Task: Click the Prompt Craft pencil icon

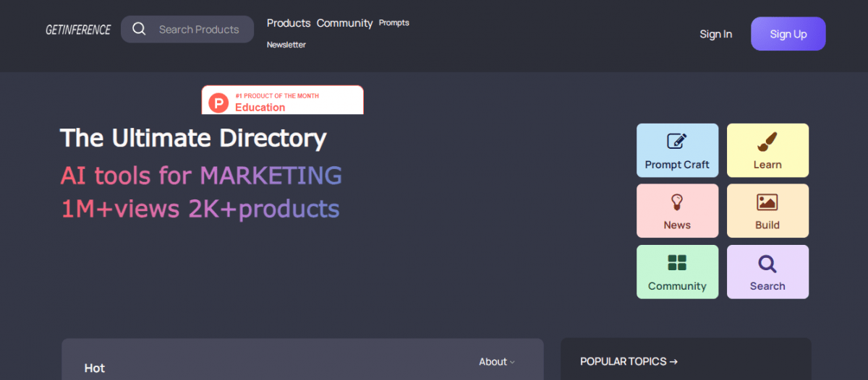Action: coord(677,142)
